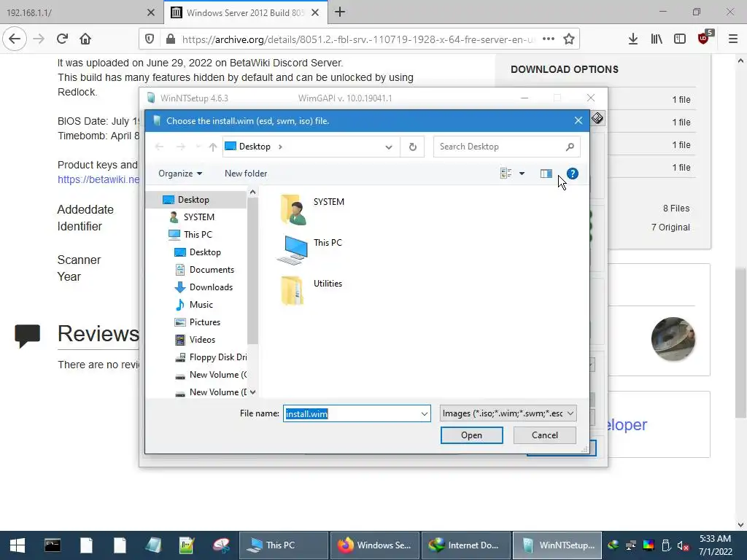The height and width of the screenshot is (560, 747).
Task: Open file dialog help
Action: (x=573, y=174)
